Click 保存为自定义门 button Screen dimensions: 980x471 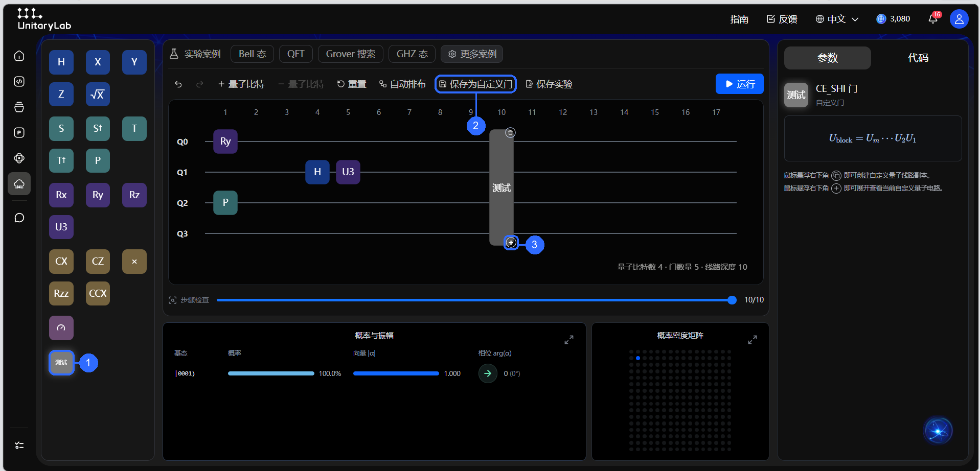475,84
